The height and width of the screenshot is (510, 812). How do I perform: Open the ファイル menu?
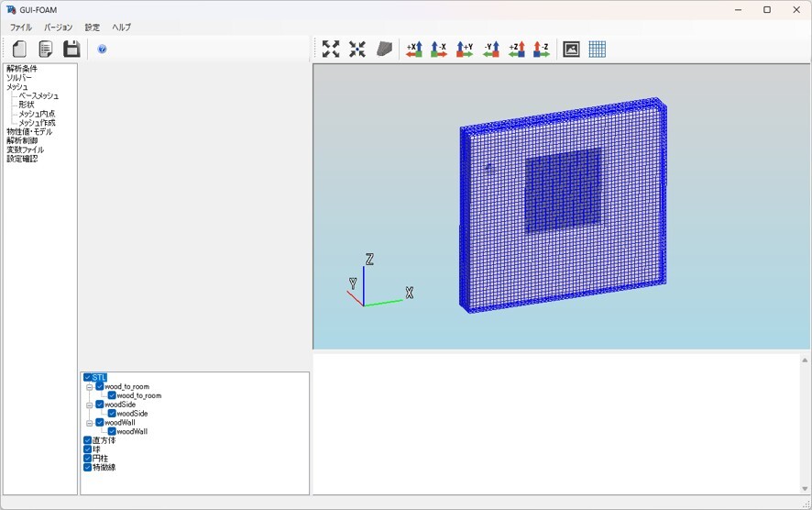(x=21, y=27)
